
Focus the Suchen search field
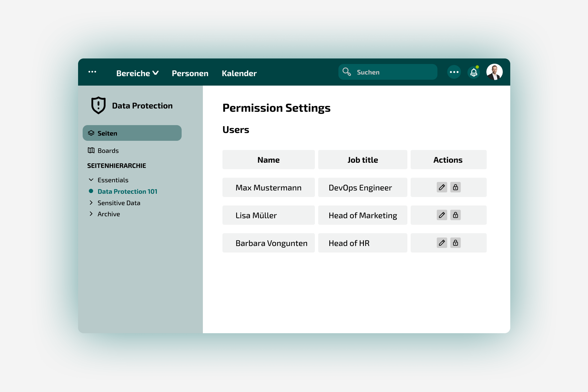[x=388, y=72]
